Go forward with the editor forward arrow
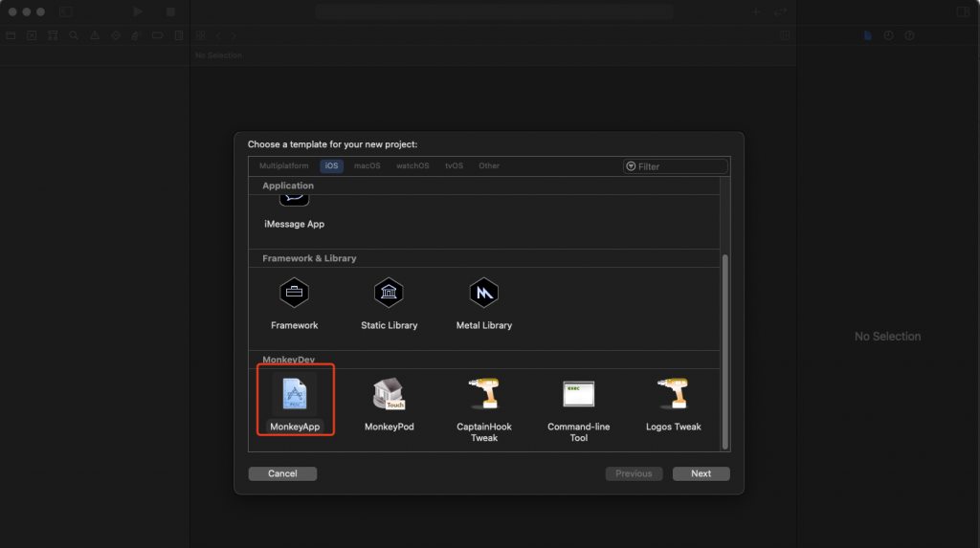 point(234,35)
